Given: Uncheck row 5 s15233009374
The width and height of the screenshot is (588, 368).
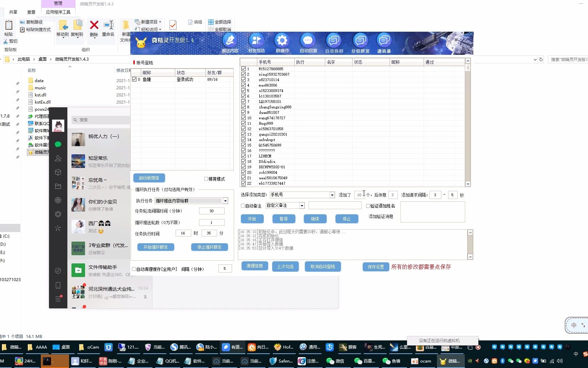Looking at the screenshot, I should (243, 91).
